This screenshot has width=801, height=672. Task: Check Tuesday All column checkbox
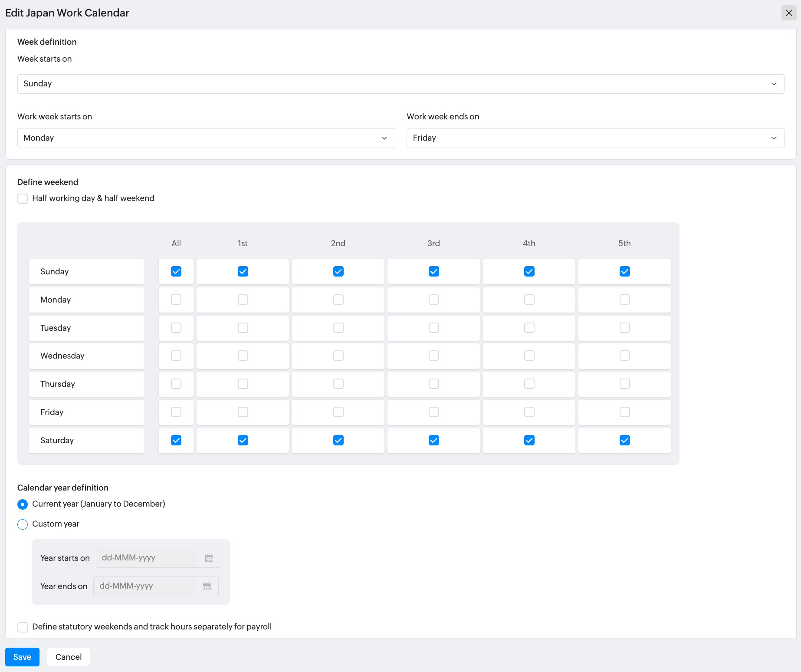(x=176, y=328)
